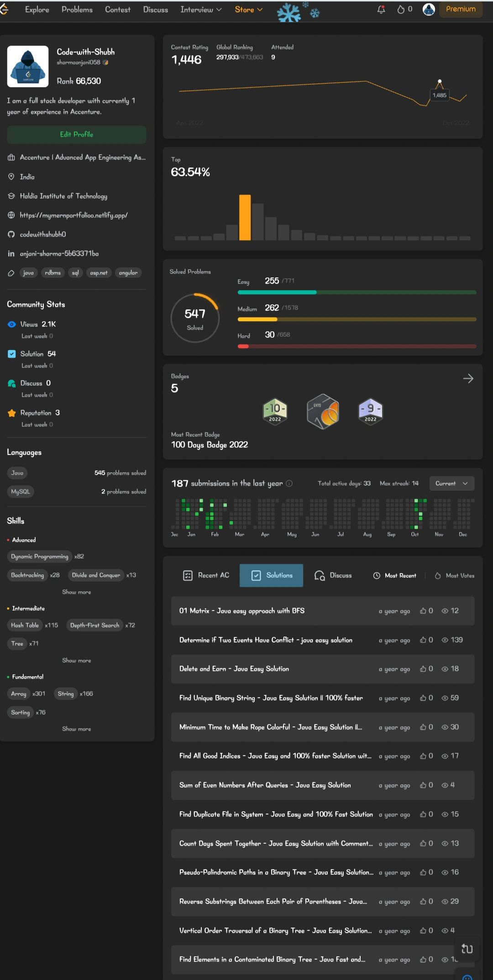The image size is (493, 980).
Task: Click the scroll-to-top button icon
Action: tap(467, 949)
